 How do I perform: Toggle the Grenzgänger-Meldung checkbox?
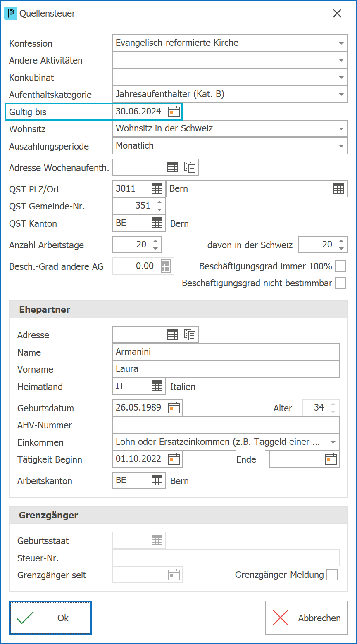332,575
